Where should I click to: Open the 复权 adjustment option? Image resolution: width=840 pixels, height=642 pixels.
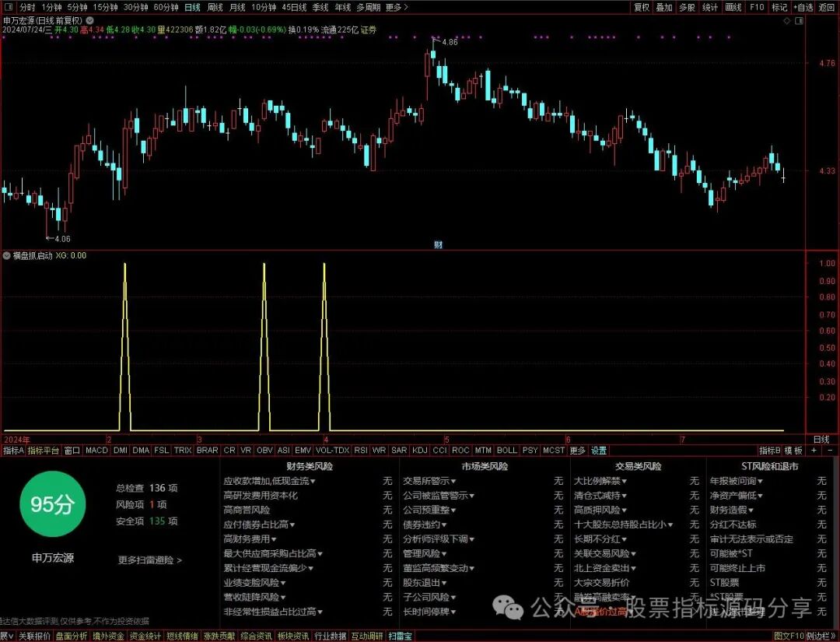click(x=642, y=7)
